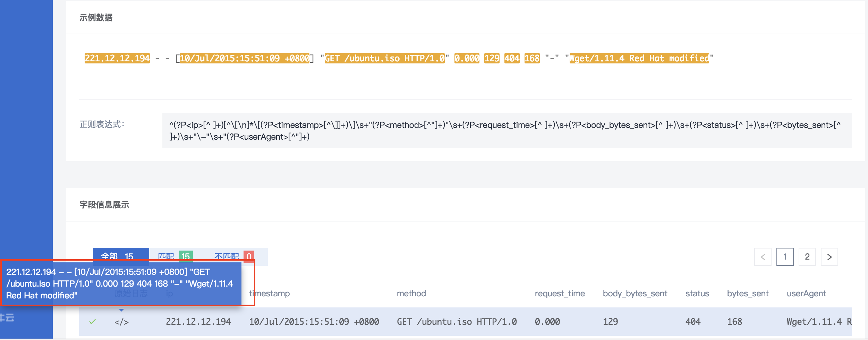Click bytes_sent cell 168 in table

click(735, 322)
